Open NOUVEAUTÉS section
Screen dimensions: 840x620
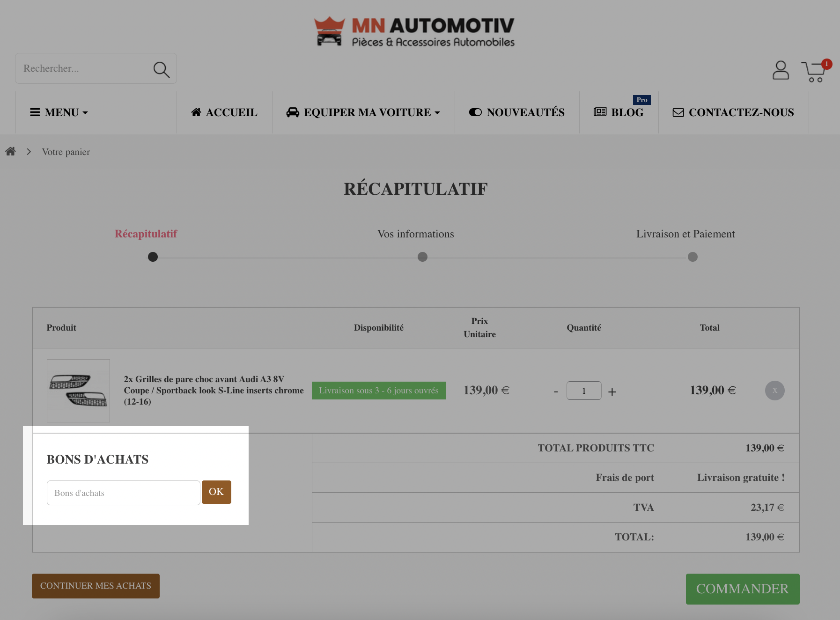tap(517, 112)
